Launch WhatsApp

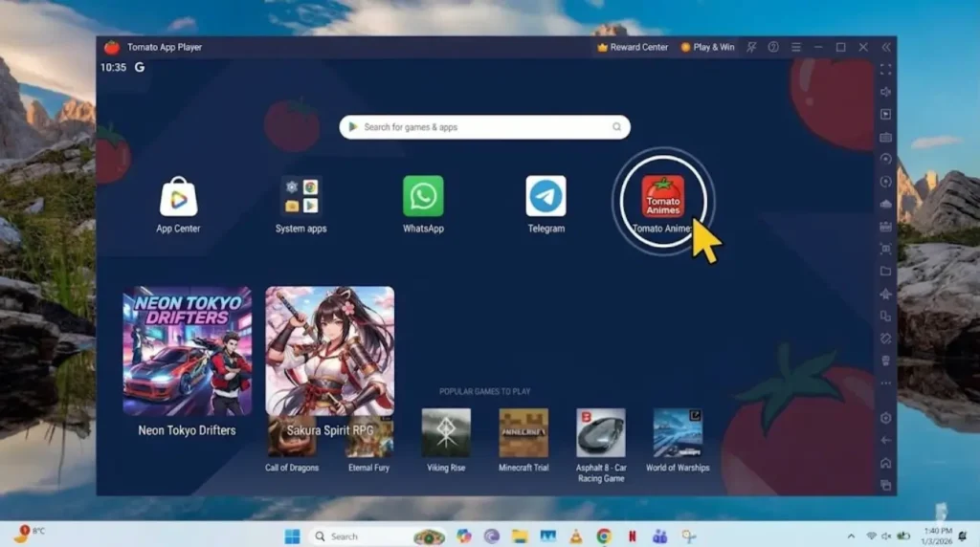click(423, 196)
